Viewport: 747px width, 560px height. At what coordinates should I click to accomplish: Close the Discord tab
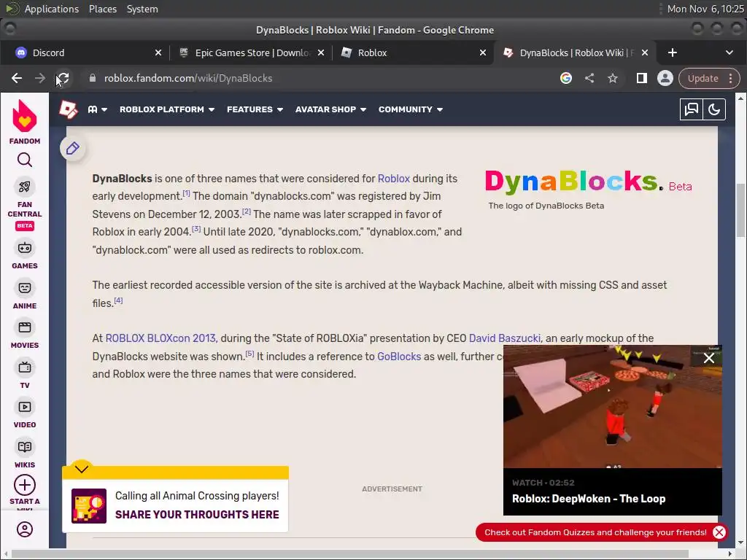158,52
